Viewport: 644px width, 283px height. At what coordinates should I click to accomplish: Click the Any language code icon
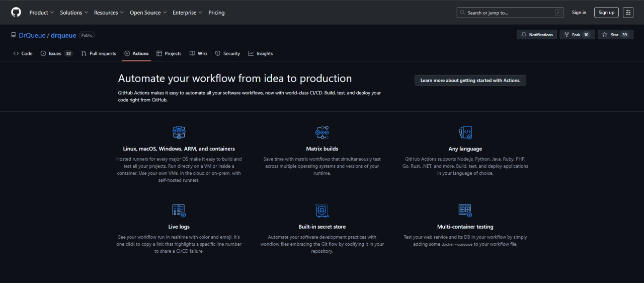pyautogui.click(x=465, y=132)
